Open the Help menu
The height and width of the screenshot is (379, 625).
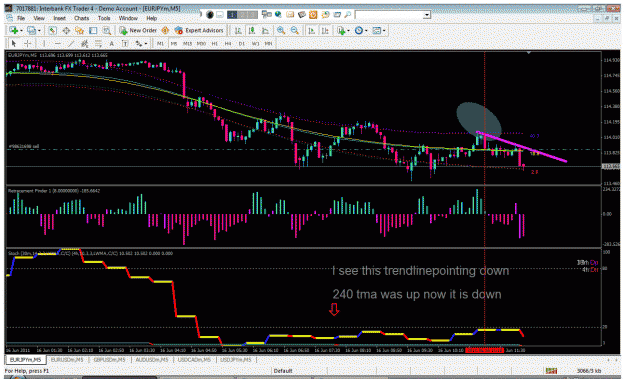click(151, 18)
